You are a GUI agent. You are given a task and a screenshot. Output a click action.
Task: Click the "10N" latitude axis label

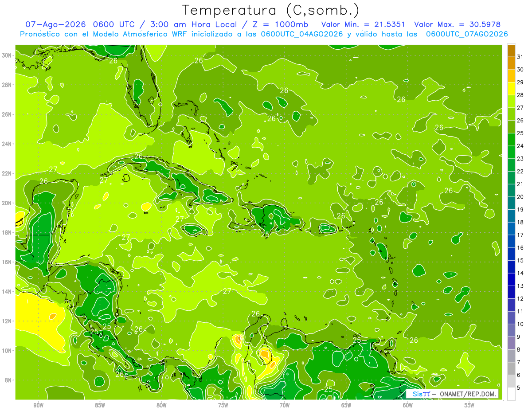[x=8, y=351]
